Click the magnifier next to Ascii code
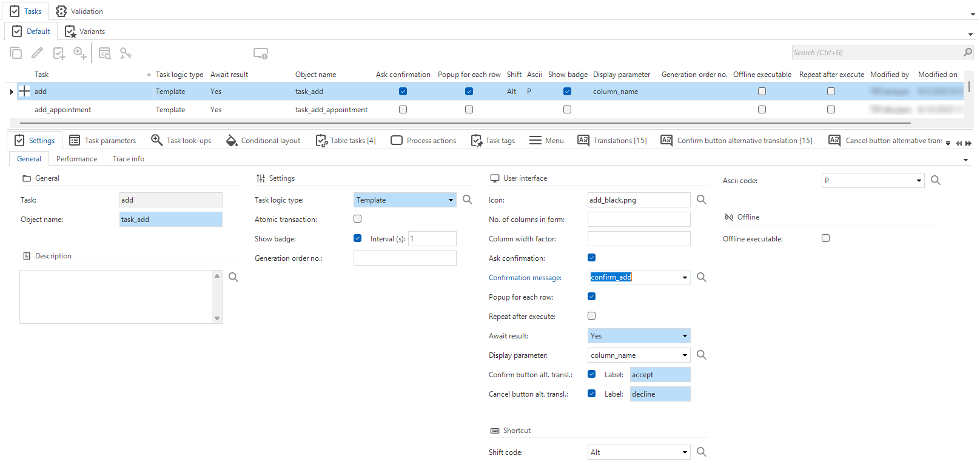The height and width of the screenshot is (467, 980). pos(936,180)
